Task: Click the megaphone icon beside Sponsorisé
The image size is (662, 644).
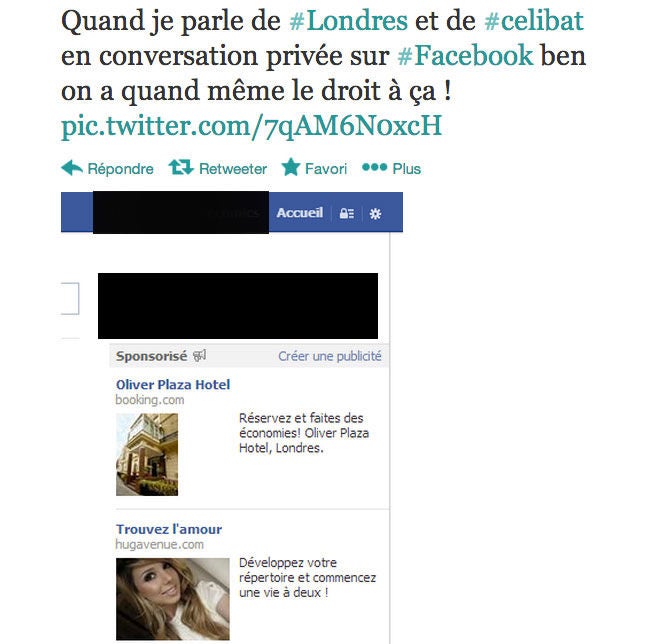Action: pos(199,356)
